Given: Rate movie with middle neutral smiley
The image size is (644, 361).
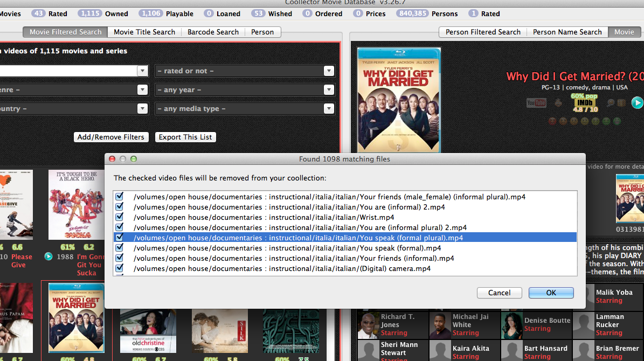Looking at the screenshot, I should tap(584, 121).
